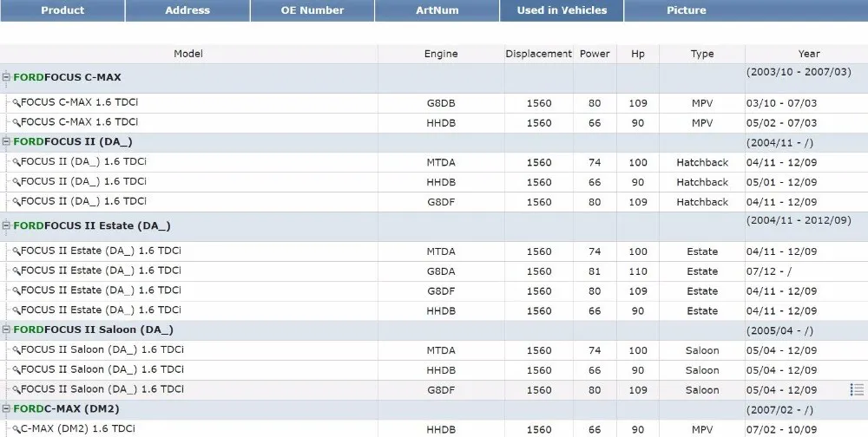Click the Engine column header

click(x=441, y=54)
